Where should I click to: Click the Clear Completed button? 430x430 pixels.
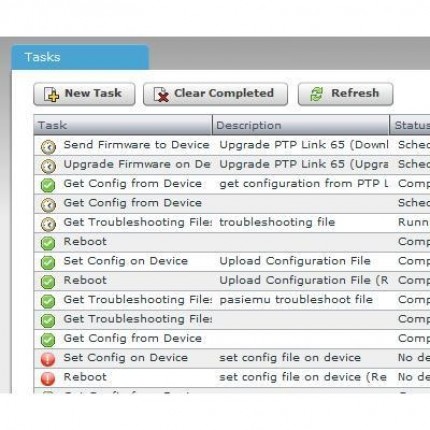click(x=215, y=94)
